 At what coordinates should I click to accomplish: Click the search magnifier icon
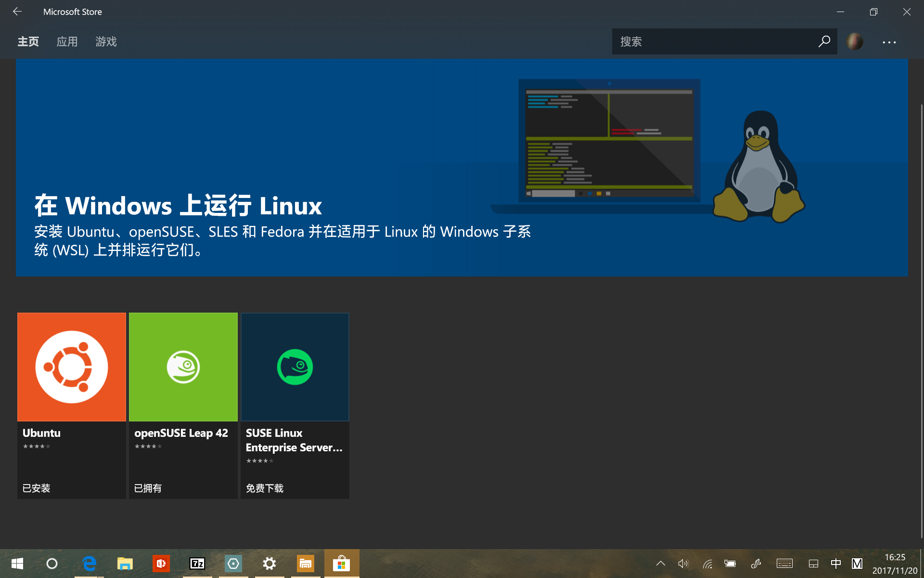point(824,41)
